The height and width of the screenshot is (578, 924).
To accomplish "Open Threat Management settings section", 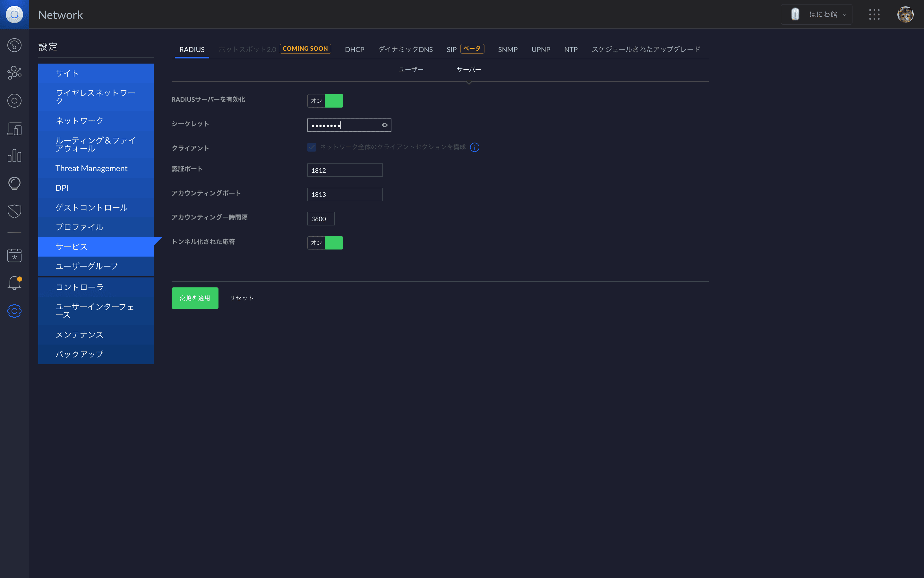I will pyautogui.click(x=96, y=168).
